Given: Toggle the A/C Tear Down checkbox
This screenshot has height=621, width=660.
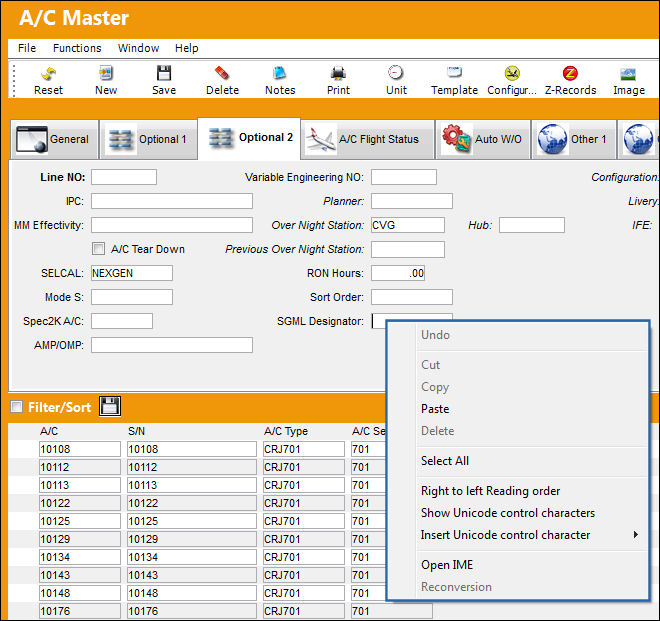Looking at the screenshot, I should [x=98, y=249].
